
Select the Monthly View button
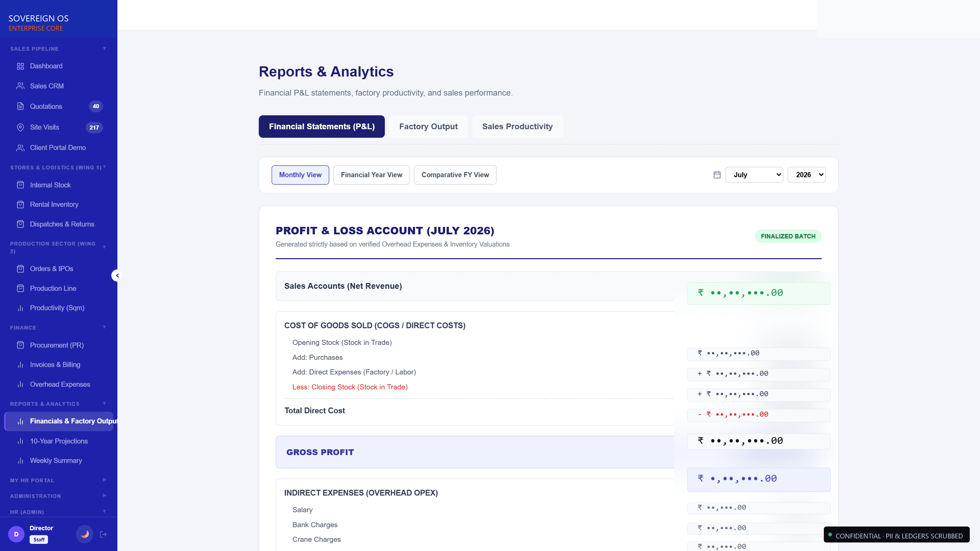coord(300,175)
